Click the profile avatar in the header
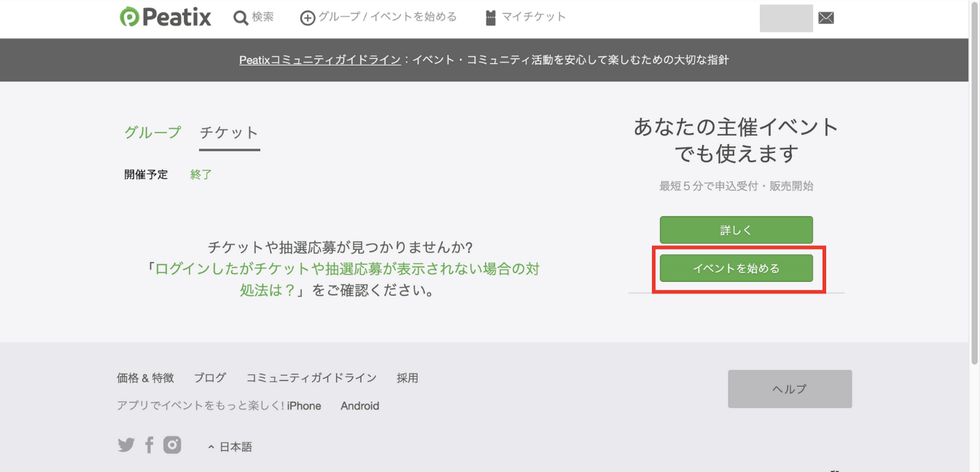The width and height of the screenshot is (980, 472). [x=786, y=17]
